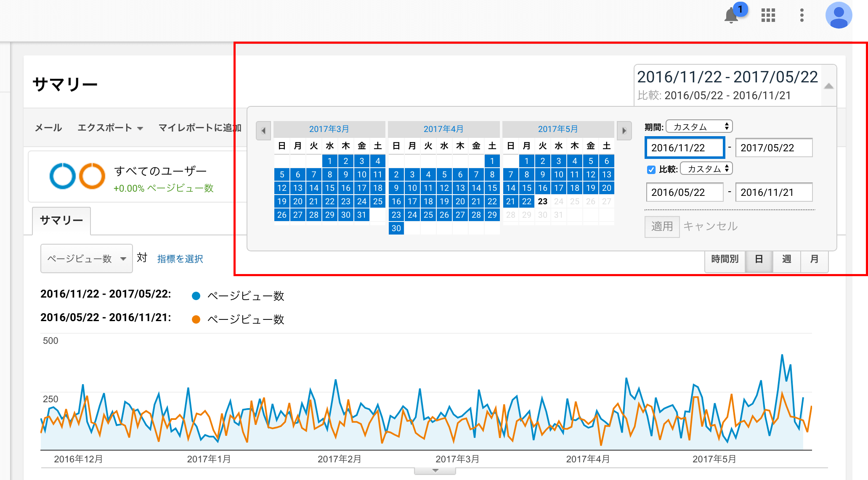868x480 pixels.
Task: Click comparison start field 2016/05/22
Action: [x=685, y=192]
